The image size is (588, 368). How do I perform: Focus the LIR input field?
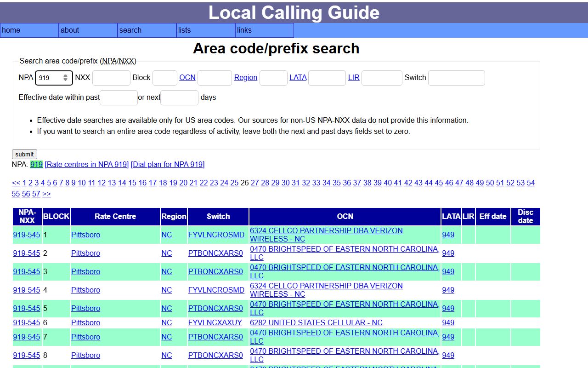click(382, 78)
